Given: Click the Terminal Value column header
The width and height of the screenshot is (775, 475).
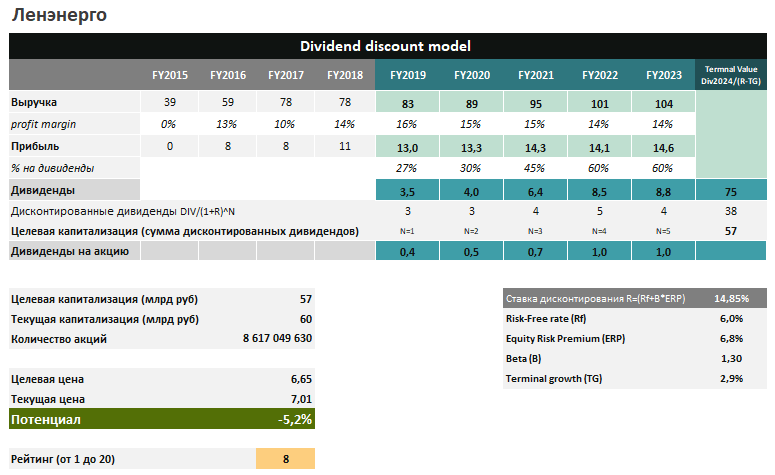Looking at the screenshot, I should pyautogui.click(x=730, y=75).
